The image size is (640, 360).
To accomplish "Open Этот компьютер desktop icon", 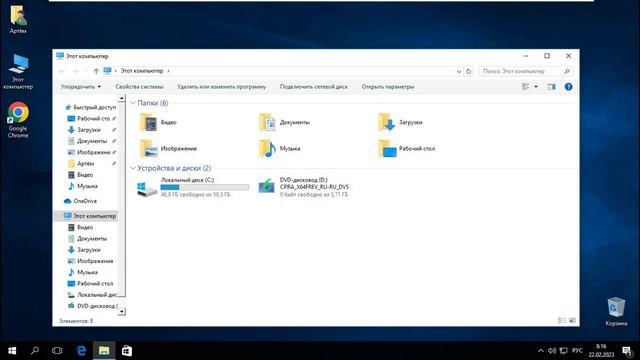I will 18,71.
